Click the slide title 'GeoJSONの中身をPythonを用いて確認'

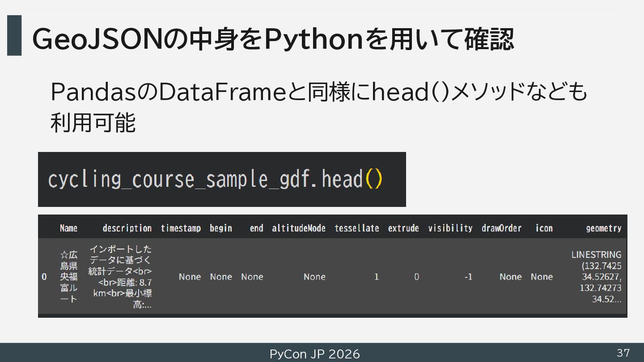[x=273, y=39]
